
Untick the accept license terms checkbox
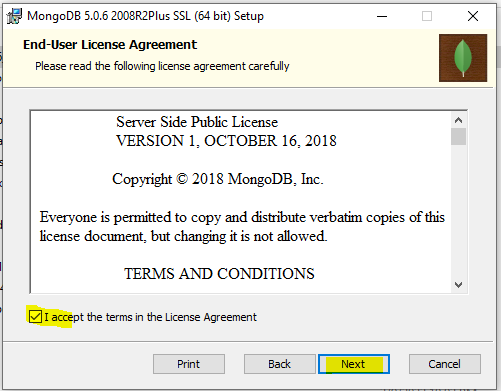pyautogui.click(x=35, y=316)
